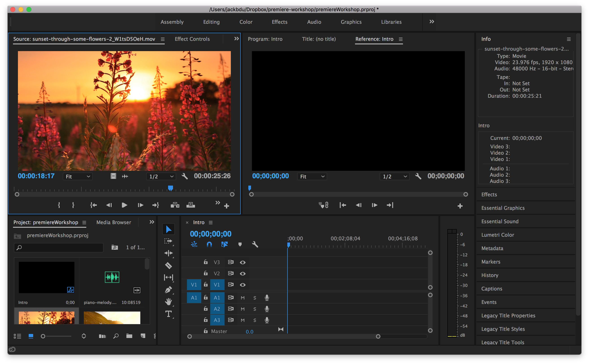Expand the workspace overflow chevron menu
The height and width of the screenshot is (364, 589).
[x=432, y=22]
